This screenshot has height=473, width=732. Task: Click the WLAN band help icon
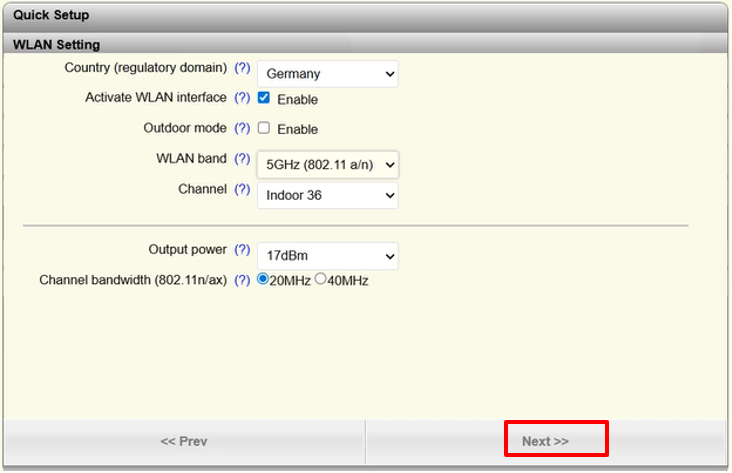[242, 159]
